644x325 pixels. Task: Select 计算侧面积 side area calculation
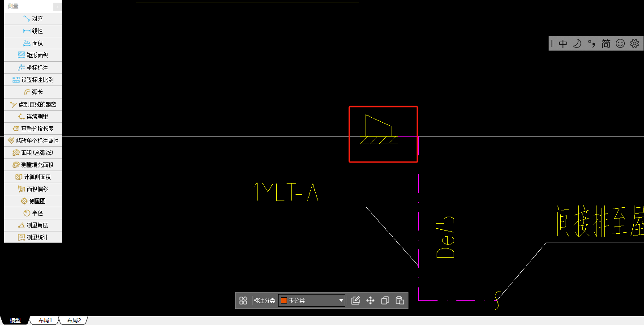tap(33, 177)
